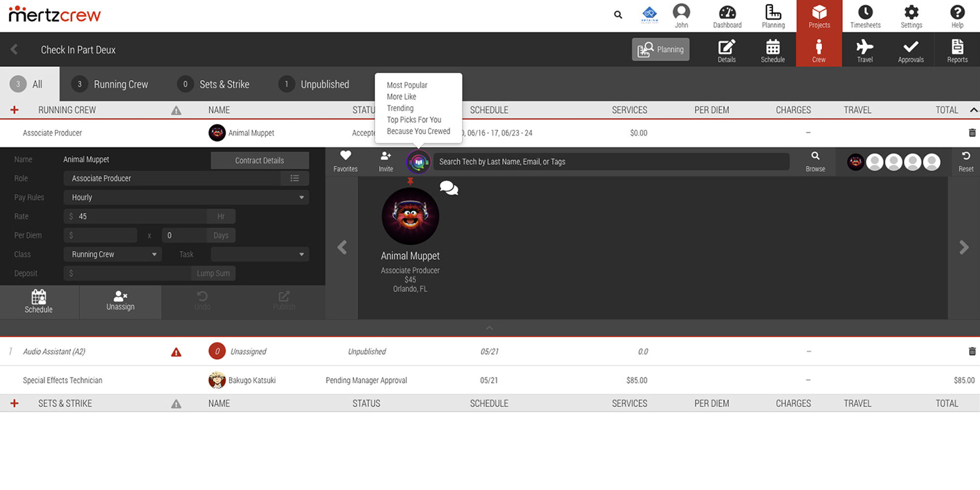The image size is (980, 490).
Task: Open project Schedule calendar
Action: pos(773,50)
